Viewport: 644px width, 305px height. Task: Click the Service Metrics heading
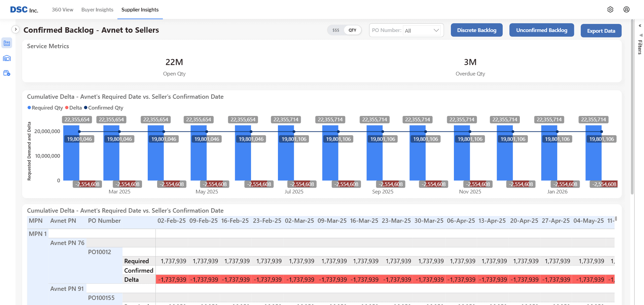48,46
